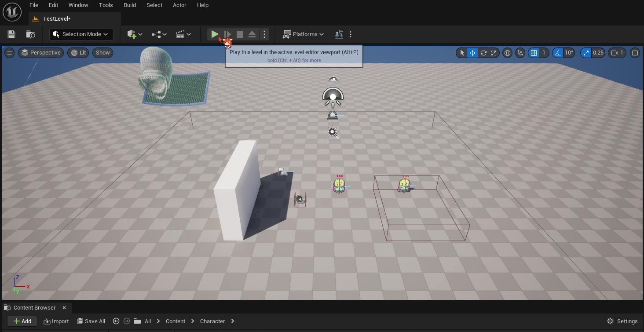The width and height of the screenshot is (644, 332).
Task: Open the toolbar overflow three-dot menu at far right
Action: pos(351,34)
